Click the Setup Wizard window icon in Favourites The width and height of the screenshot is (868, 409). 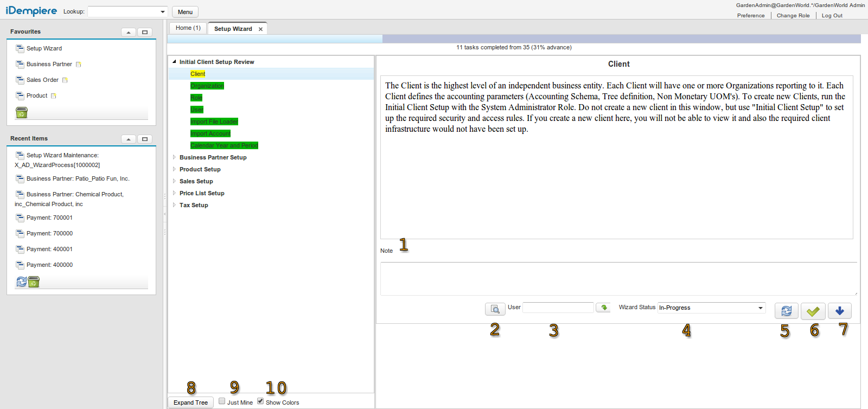point(20,49)
